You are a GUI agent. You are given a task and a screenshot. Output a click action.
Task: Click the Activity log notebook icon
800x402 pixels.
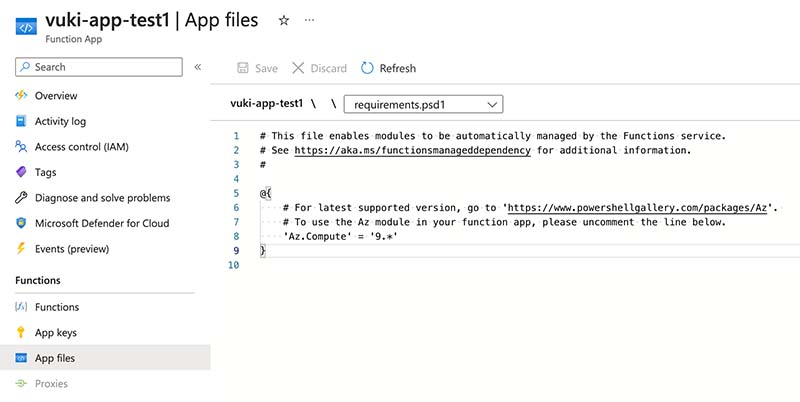(x=21, y=121)
